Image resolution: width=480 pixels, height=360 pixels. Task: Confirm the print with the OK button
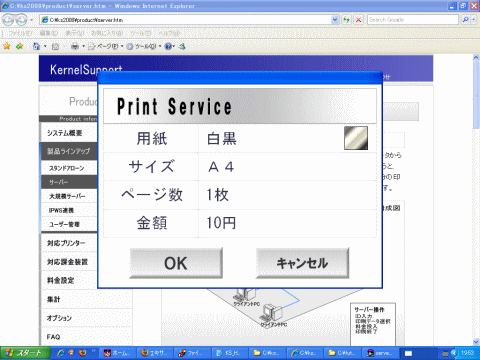point(176,263)
